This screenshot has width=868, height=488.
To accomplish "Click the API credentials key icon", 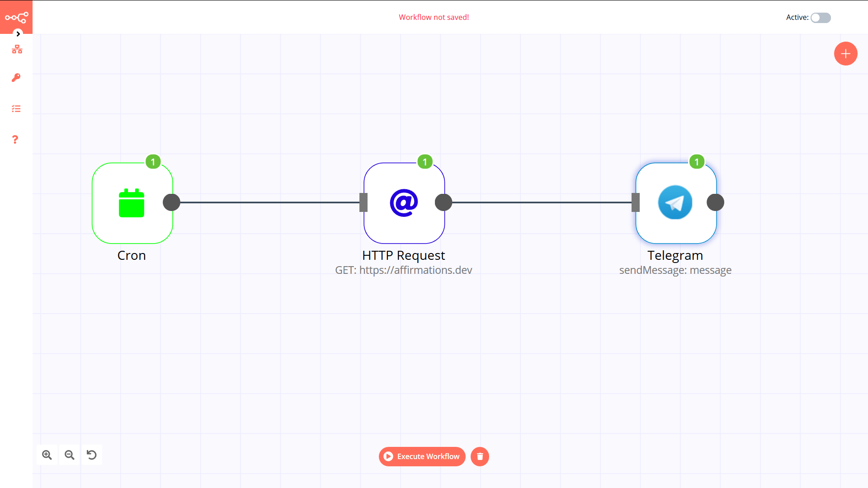I will click(16, 78).
